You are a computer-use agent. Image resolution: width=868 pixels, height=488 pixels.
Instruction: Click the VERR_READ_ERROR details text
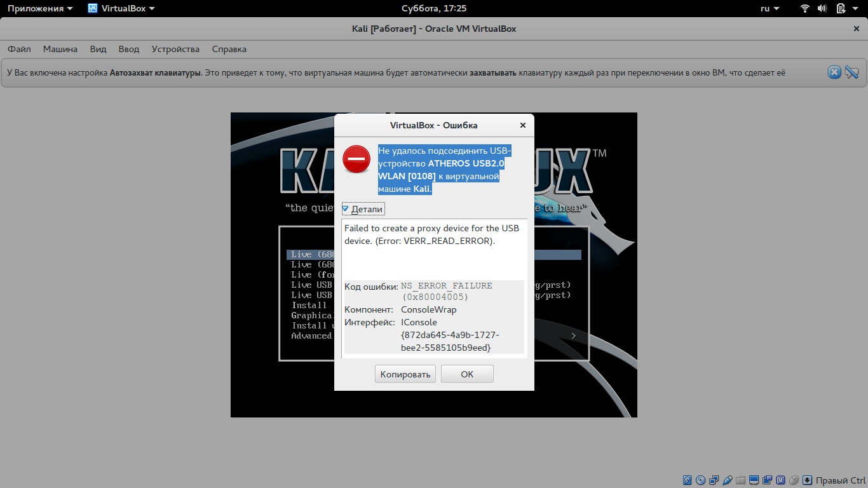coord(431,234)
